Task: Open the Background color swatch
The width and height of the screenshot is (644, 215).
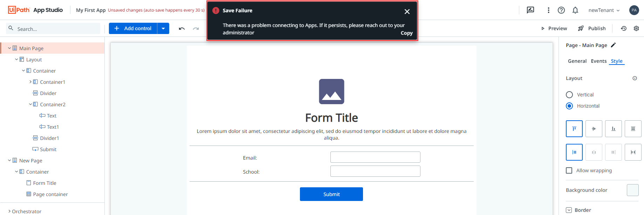Action: (x=633, y=190)
